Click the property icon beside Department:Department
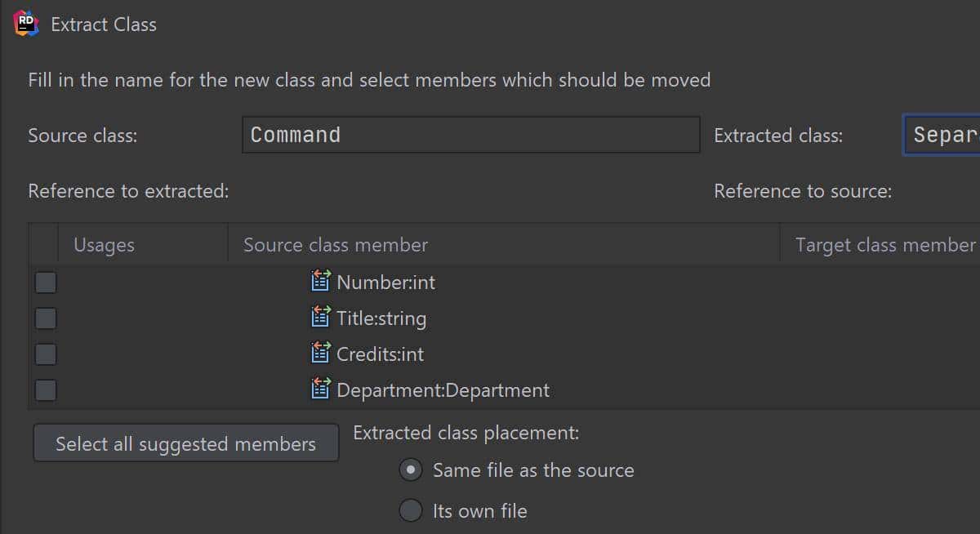Screen dimensions: 980x534 [x=321, y=389]
